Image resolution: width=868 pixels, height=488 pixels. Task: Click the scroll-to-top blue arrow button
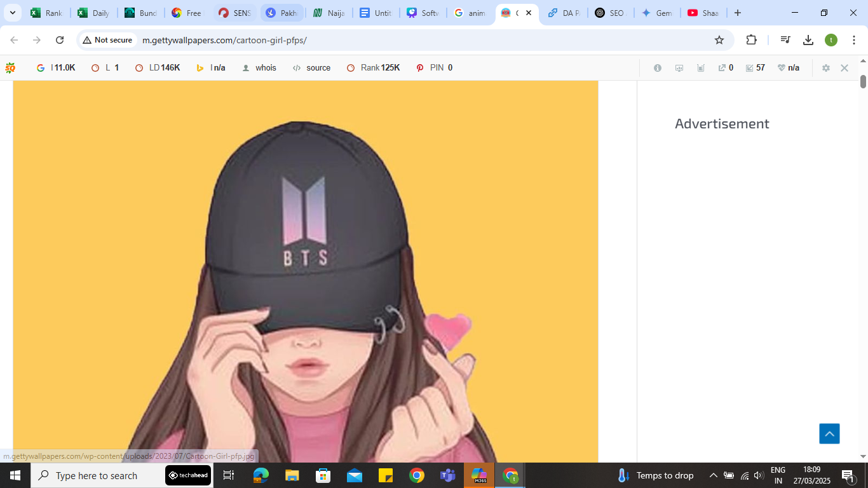pos(829,433)
